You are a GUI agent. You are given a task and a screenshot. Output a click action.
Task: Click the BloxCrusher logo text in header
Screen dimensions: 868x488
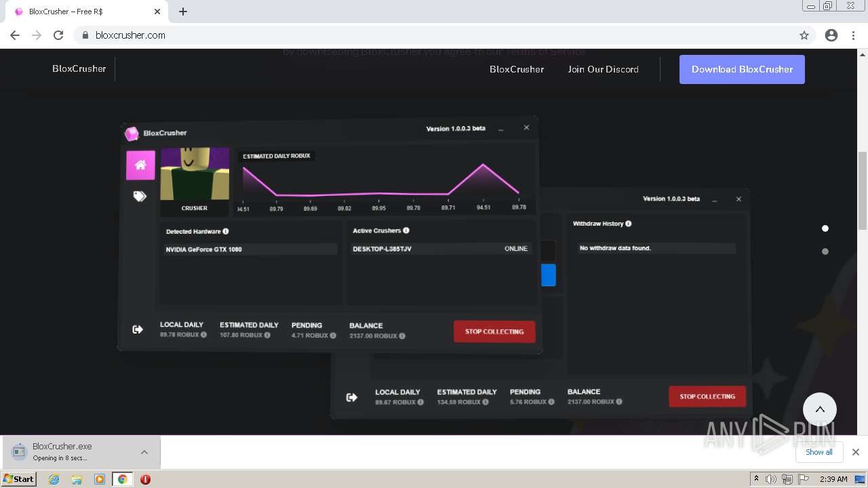(79, 68)
